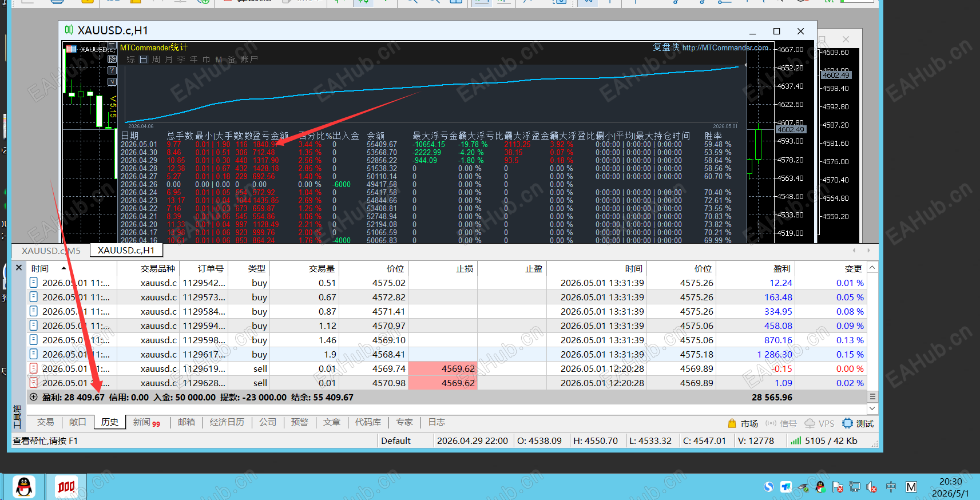Click the MetaTrader app icon on the taskbar
The height and width of the screenshot is (500, 980).
(x=66, y=487)
